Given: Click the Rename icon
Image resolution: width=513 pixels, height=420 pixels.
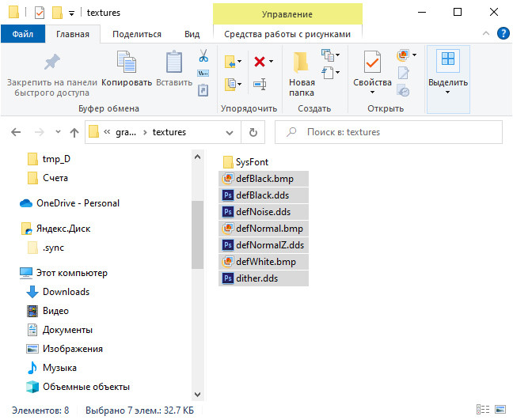Looking at the screenshot, I should coord(260,85).
